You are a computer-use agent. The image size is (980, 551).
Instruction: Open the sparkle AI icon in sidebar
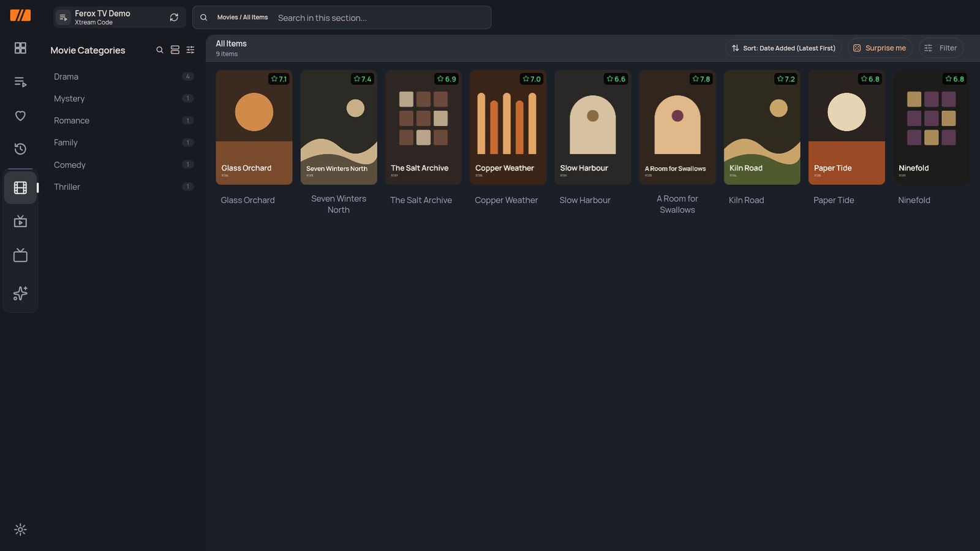(x=20, y=293)
